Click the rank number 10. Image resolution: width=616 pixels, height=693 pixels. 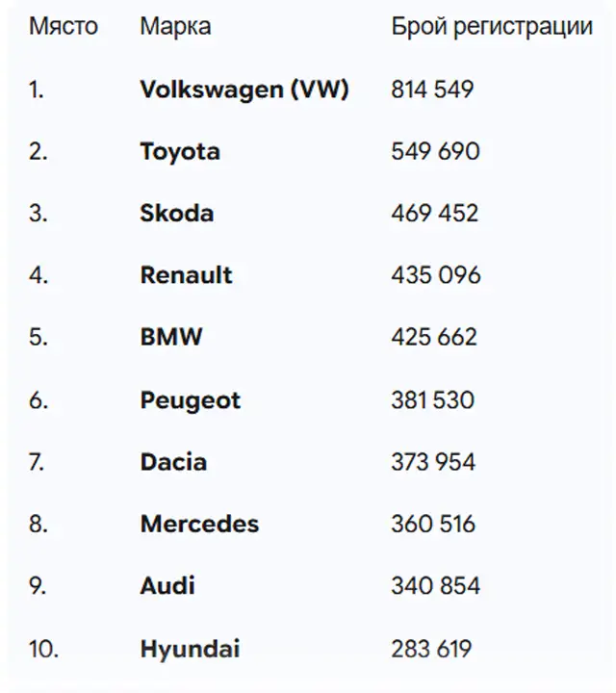[x=43, y=649]
